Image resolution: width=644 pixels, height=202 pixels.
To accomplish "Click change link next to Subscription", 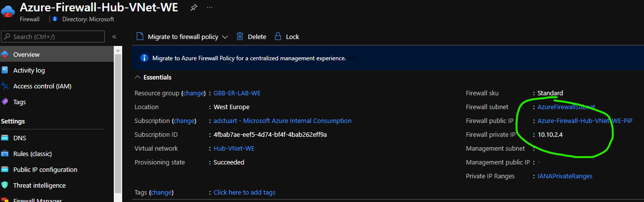I will [x=184, y=121].
